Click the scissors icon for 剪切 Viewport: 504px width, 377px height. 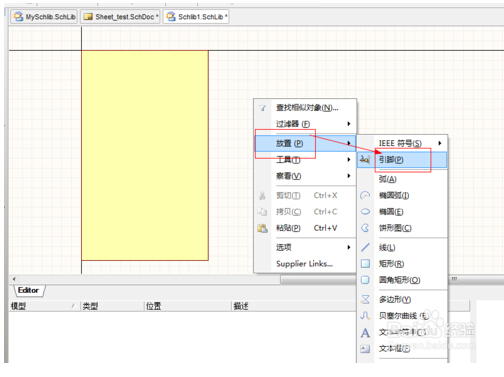pyautogui.click(x=263, y=195)
